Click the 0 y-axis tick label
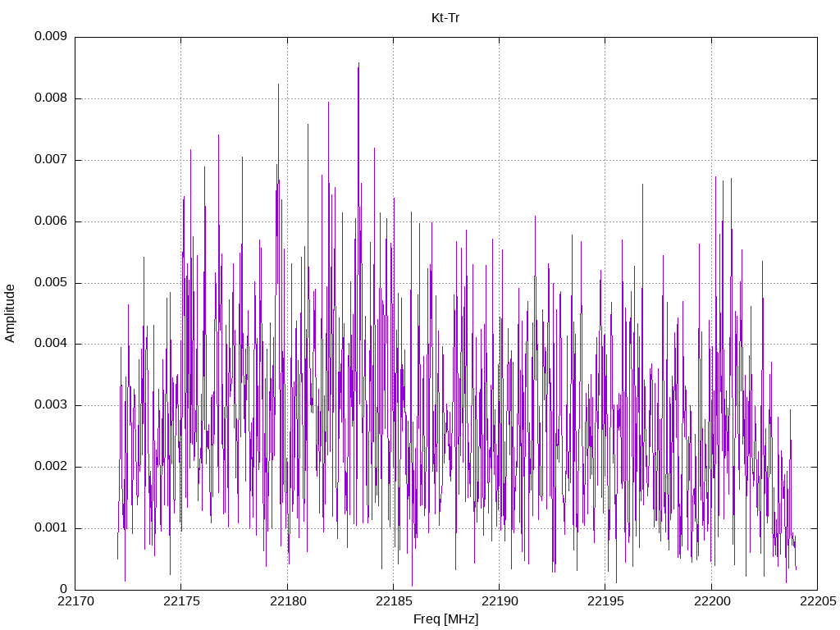840x630 pixels. 64,589
